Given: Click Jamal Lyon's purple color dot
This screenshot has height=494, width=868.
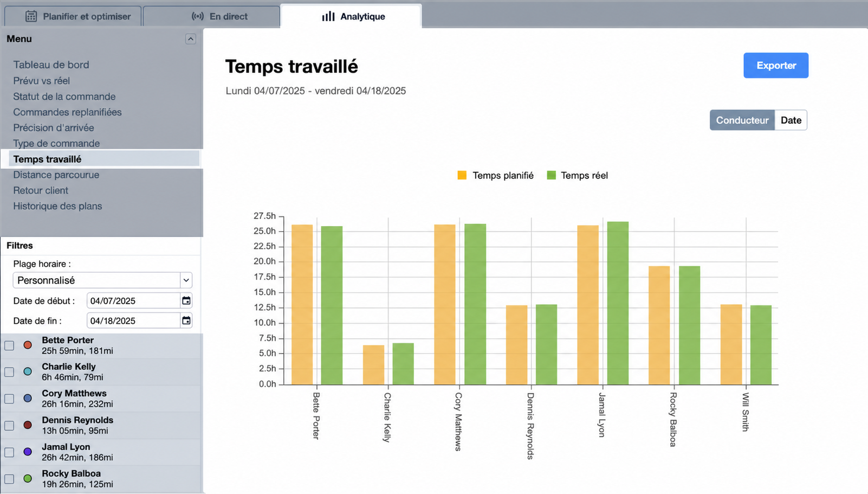Looking at the screenshot, I should (28, 452).
